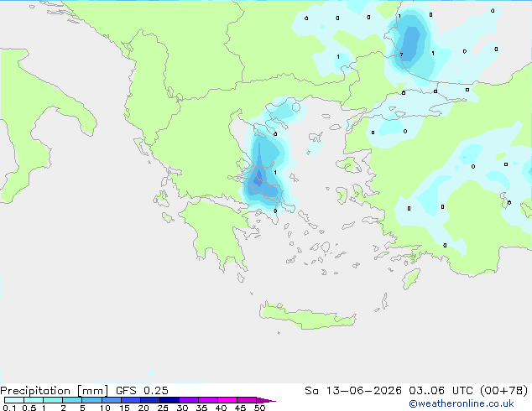This screenshot has width=532, height=411.
Task: Pick the 1–2 mm legend swatch
Action: (x=53, y=400)
